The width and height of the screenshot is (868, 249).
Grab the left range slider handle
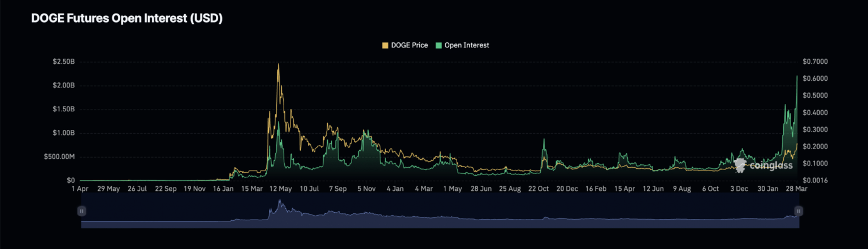click(x=81, y=211)
